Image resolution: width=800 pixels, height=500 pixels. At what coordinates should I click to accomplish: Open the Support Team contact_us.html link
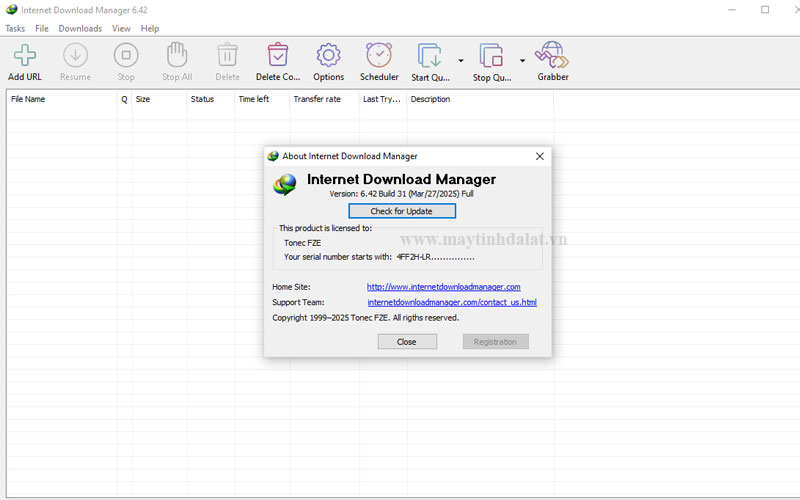tap(452, 302)
